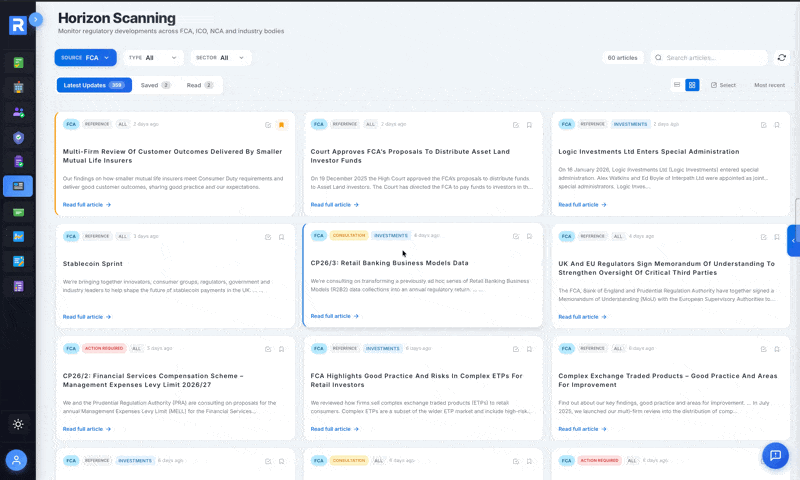Open the user profile avatar

tap(16, 460)
